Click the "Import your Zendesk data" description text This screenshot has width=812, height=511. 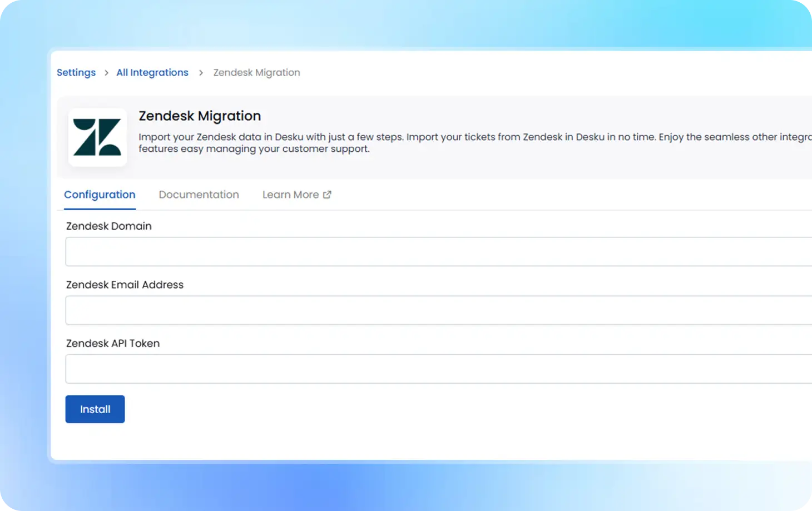[x=475, y=143]
